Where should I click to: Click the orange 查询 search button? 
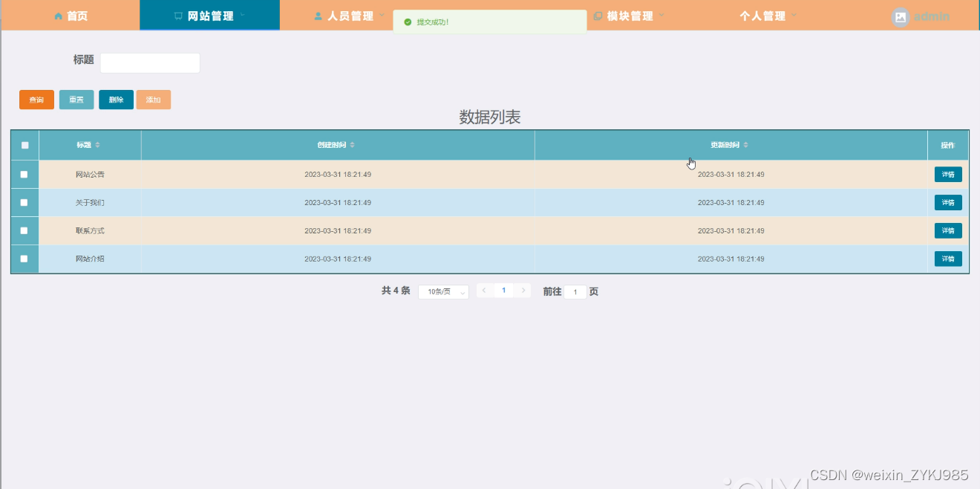point(36,99)
